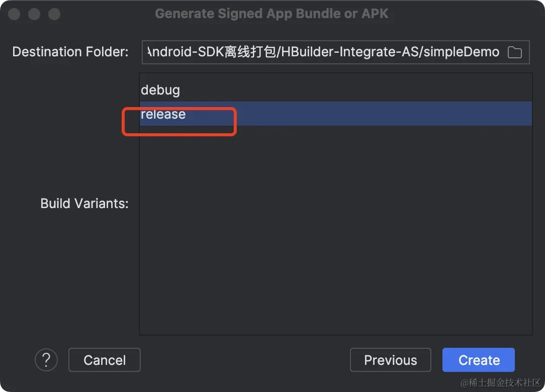Image resolution: width=545 pixels, height=392 pixels.
Task: Click the folder browse icon
Action: pos(515,52)
